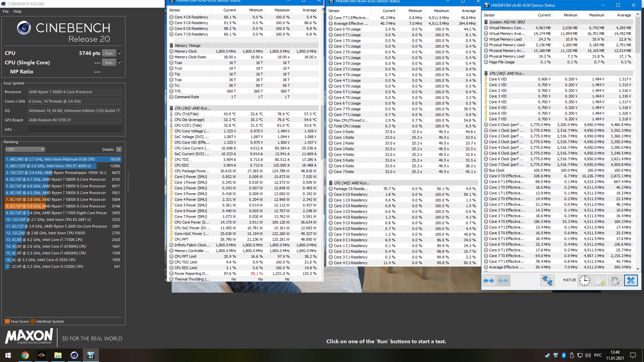Expand ranking Details arrow button
This screenshot has width=644, height=362.
119,149
